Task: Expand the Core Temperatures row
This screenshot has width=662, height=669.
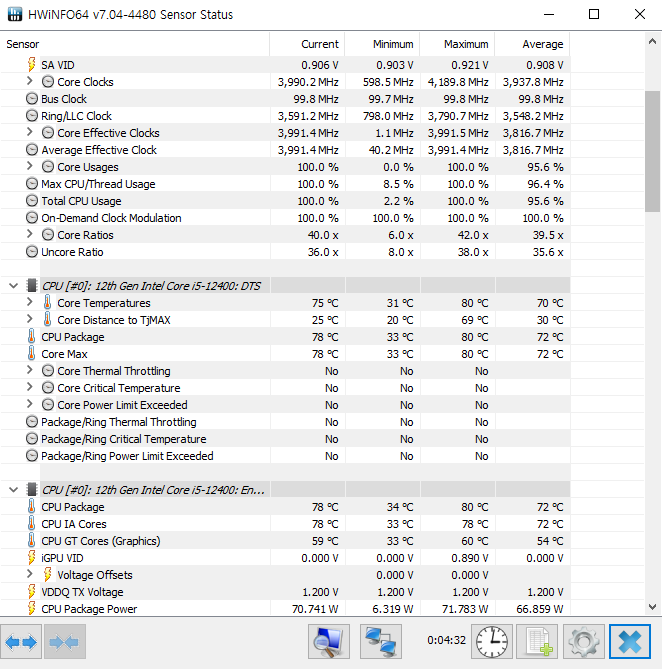Action: click(29, 302)
